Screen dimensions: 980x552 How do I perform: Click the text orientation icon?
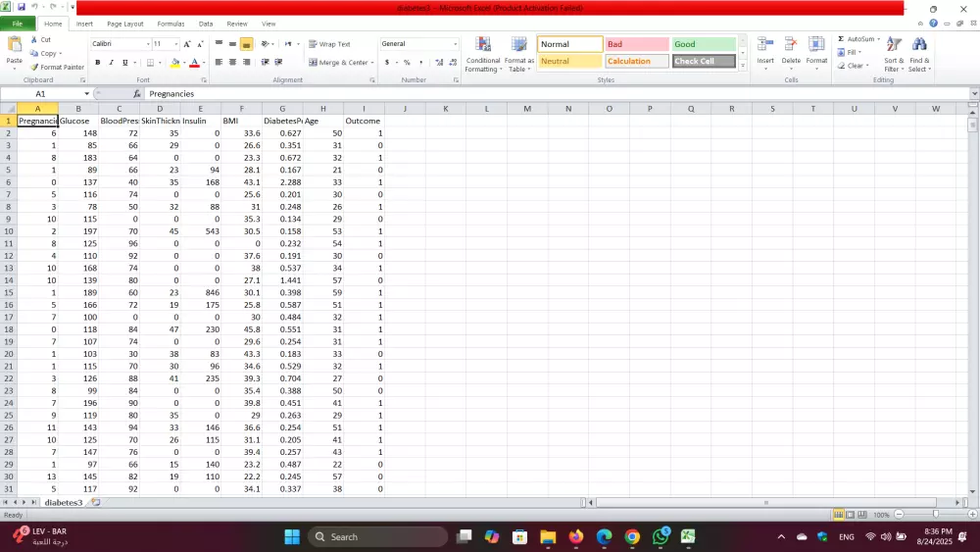(265, 44)
